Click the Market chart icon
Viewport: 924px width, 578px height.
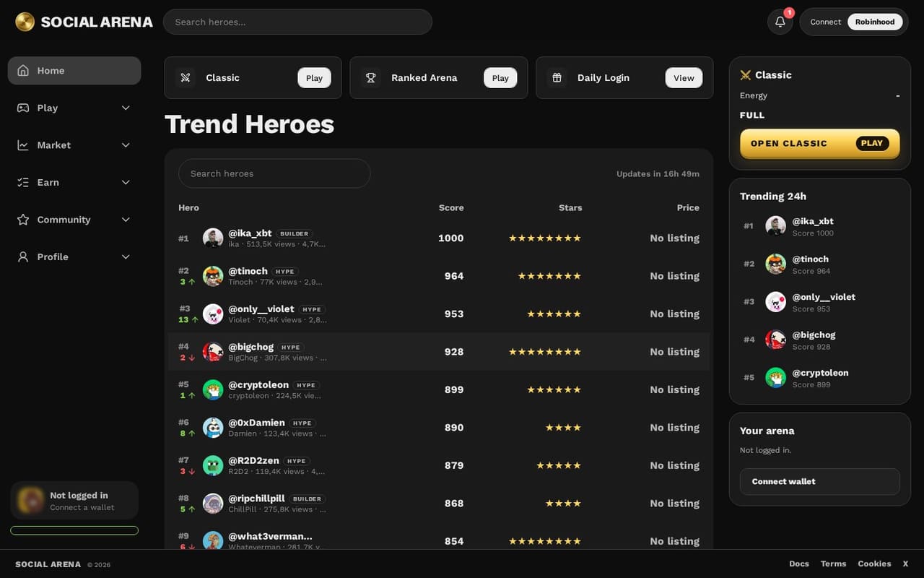click(x=23, y=145)
